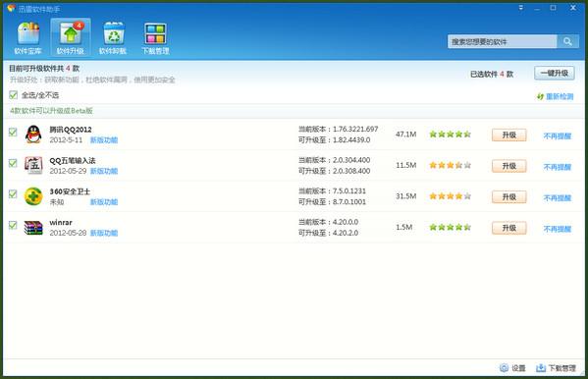Uncheck the winrar checkbox
The width and height of the screenshot is (588, 379).
[x=13, y=225]
